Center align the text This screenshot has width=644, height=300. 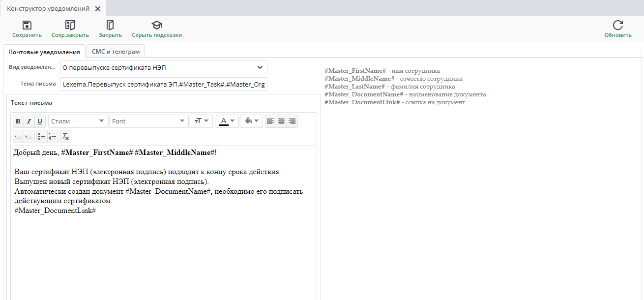pyautogui.click(x=281, y=121)
